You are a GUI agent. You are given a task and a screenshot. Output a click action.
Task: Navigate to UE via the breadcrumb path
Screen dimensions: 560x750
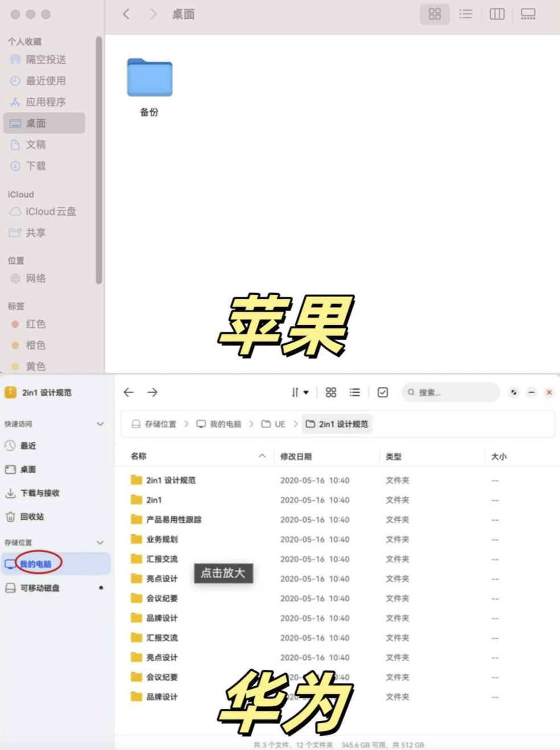[280, 424]
